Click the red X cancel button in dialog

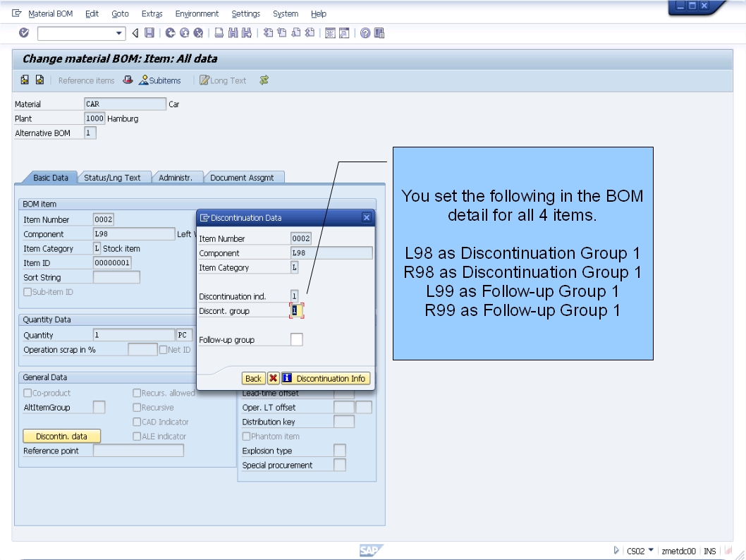(273, 378)
